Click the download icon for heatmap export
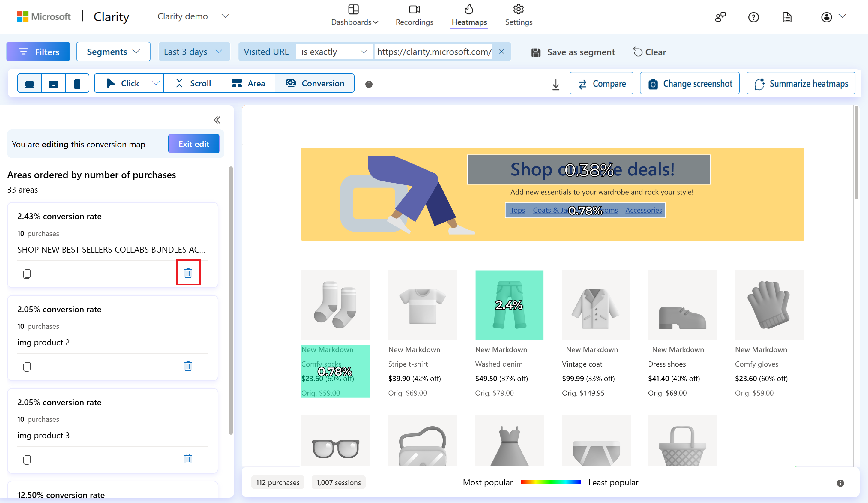868x503 pixels. [x=555, y=84]
